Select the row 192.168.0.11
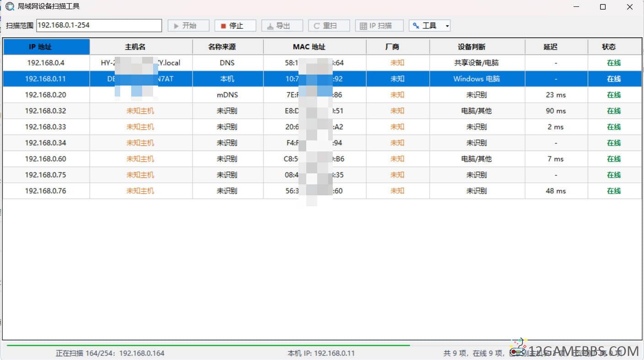Screen dimensions: 644x360 [x=322, y=79]
